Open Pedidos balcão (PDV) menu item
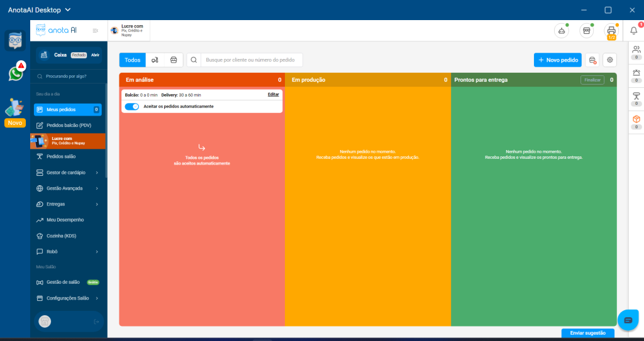Image resolution: width=644 pixels, height=341 pixels. click(x=68, y=125)
